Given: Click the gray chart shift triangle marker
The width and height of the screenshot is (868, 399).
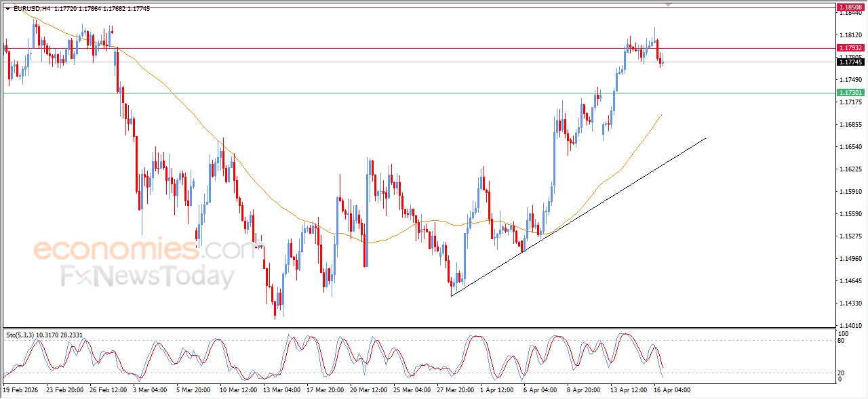Looking at the screenshot, I should click(669, 5).
